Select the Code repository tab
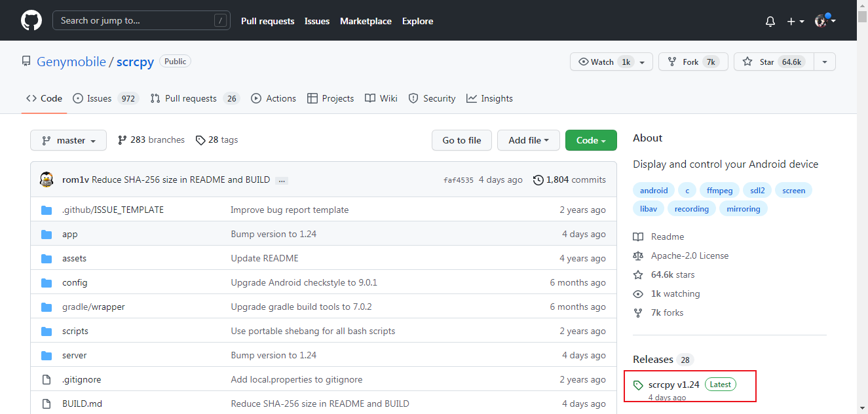The width and height of the screenshot is (868, 414). pyautogui.click(x=44, y=98)
